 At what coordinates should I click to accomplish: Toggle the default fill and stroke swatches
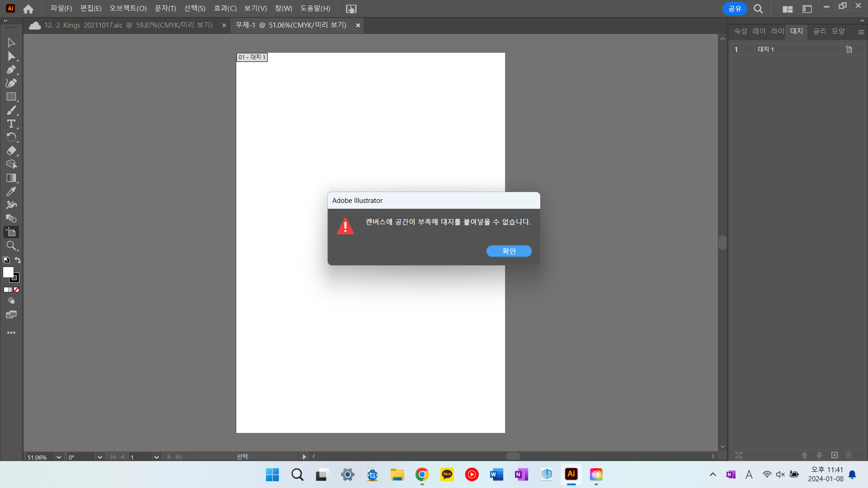coord(6,260)
